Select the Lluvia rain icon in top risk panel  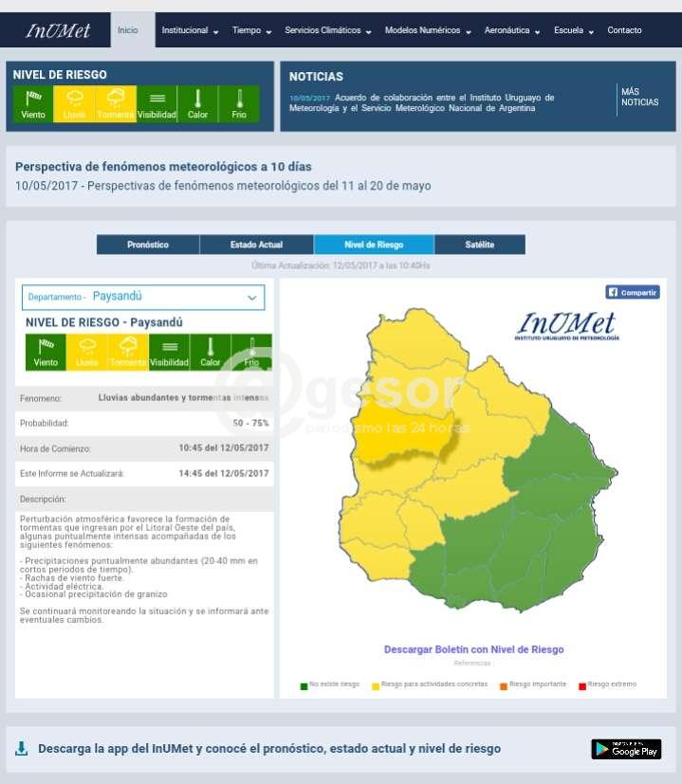(x=74, y=103)
